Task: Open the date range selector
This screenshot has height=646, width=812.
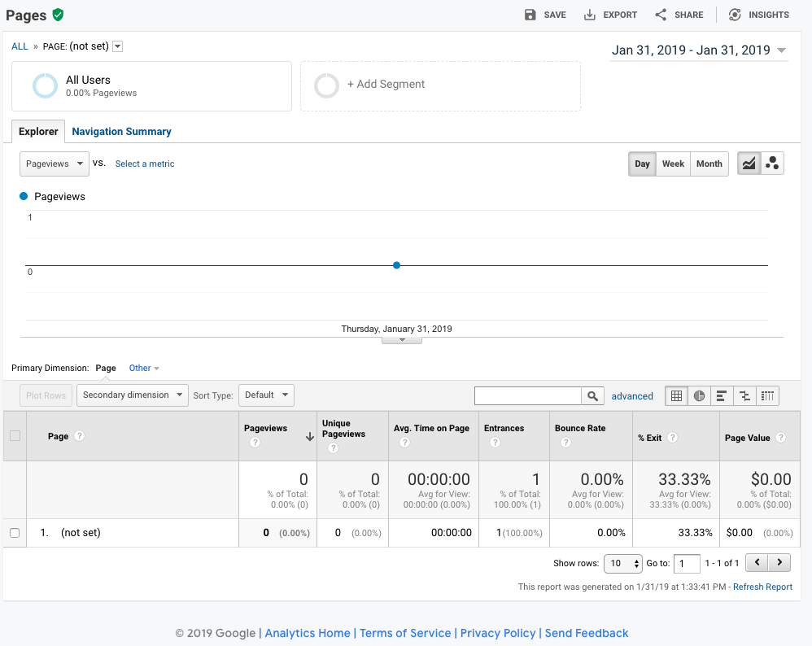Action: 698,50
